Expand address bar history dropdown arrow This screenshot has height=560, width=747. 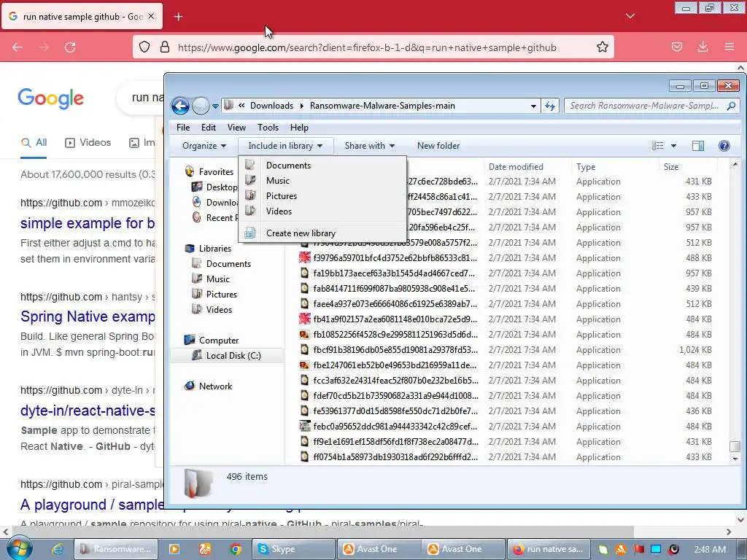(533, 106)
